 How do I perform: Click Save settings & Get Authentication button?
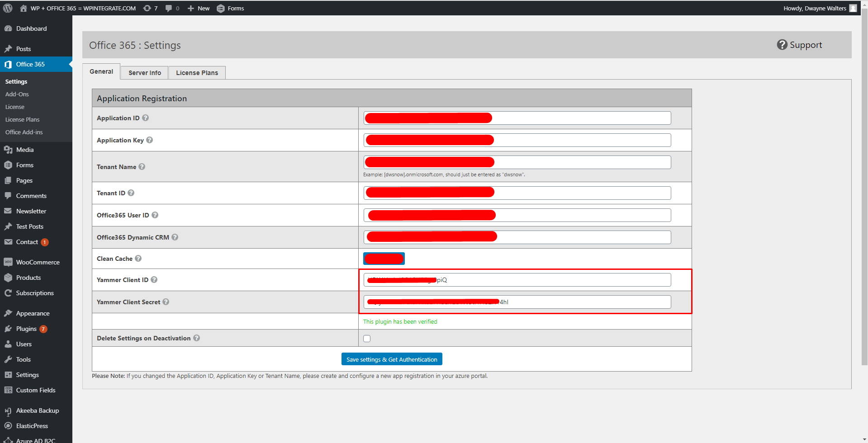click(392, 359)
